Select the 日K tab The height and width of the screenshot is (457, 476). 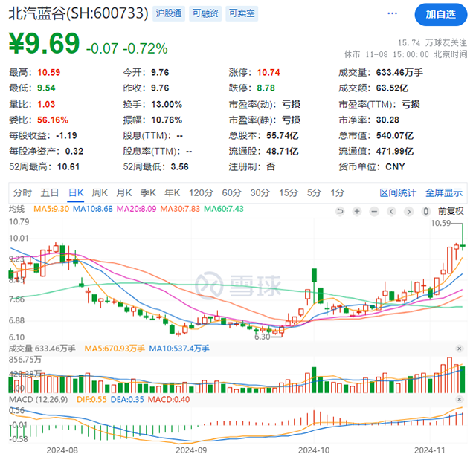coord(76,193)
